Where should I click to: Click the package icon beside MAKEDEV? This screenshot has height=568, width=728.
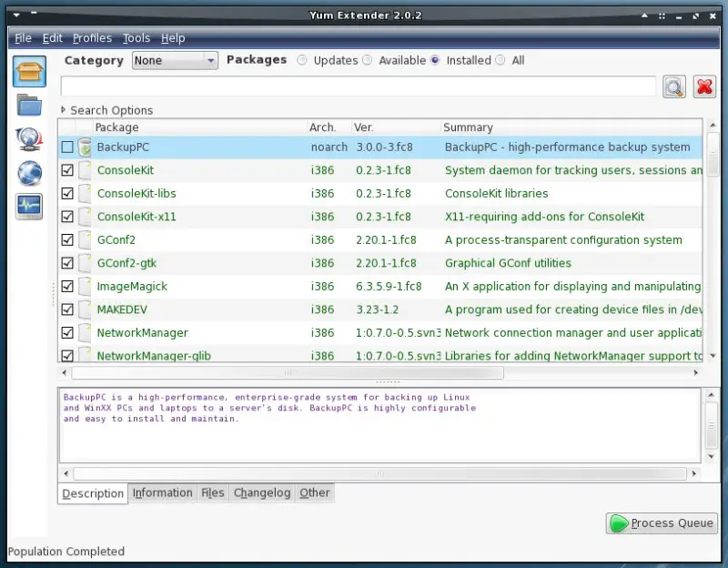click(85, 309)
